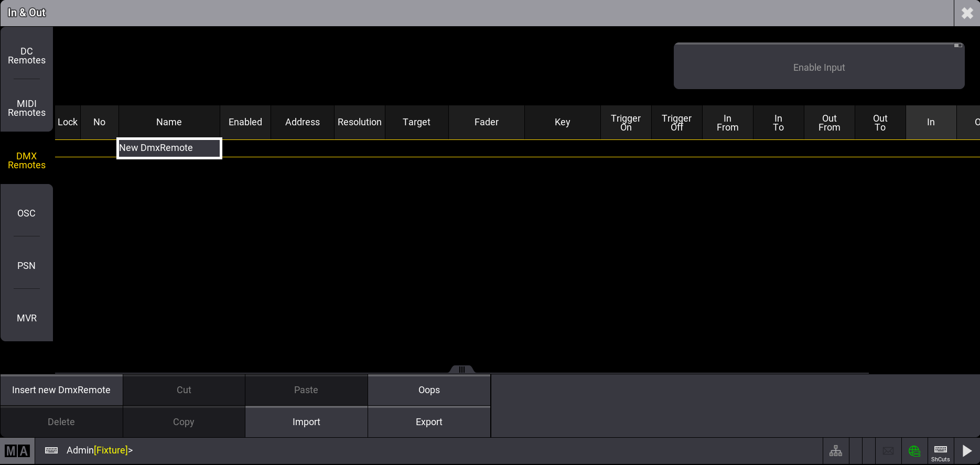Select the New DmxRemote name cell
The height and width of the screenshot is (465, 980).
pyautogui.click(x=169, y=148)
